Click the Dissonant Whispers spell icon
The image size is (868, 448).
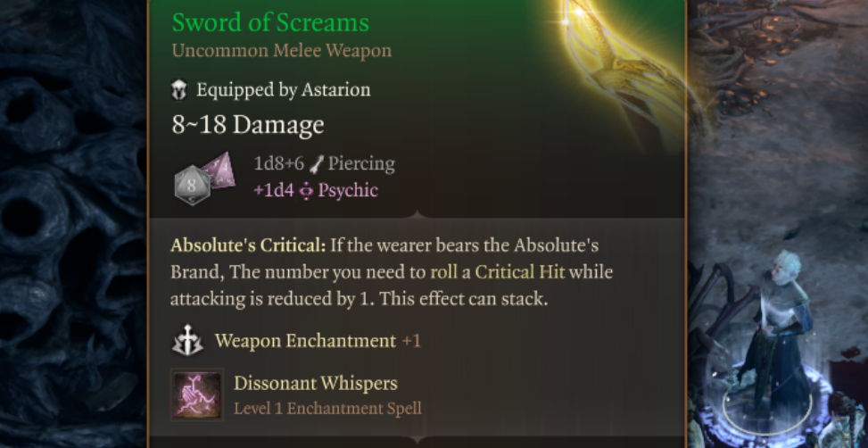coord(197,394)
